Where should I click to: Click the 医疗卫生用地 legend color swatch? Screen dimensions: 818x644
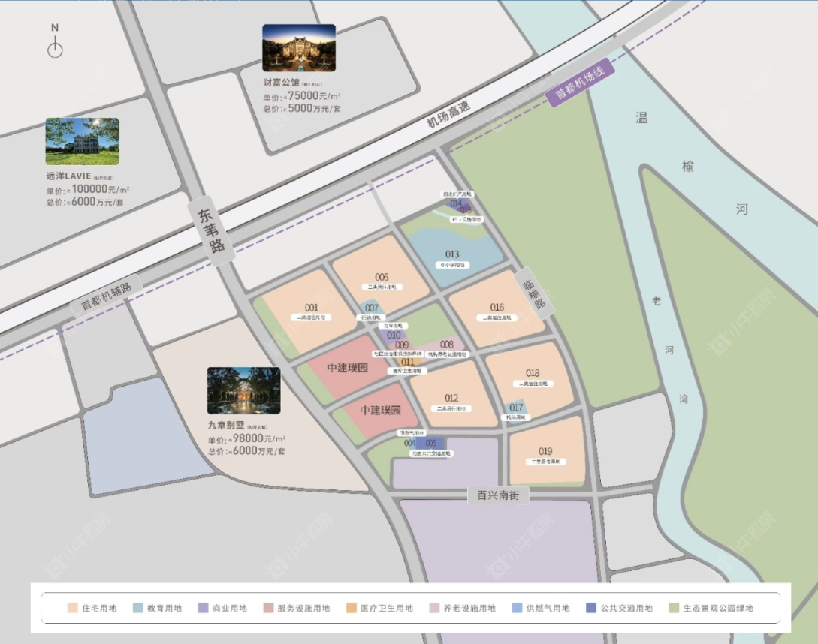coord(351,608)
